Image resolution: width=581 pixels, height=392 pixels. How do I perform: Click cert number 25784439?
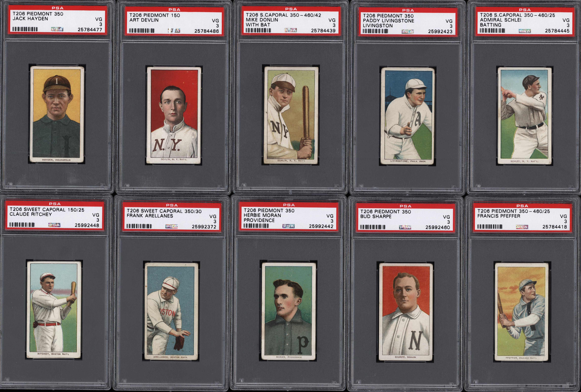click(323, 30)
